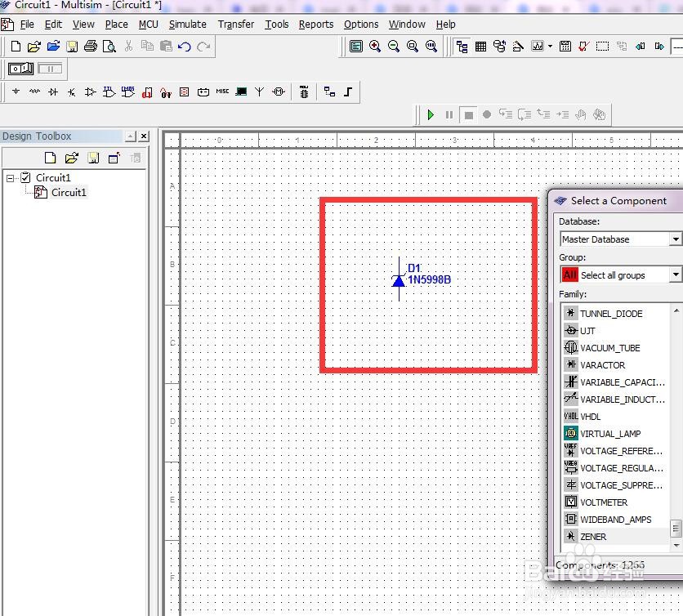Click the Family list scrollbar thumb
The image size is (683, 616).
(676, 529)
